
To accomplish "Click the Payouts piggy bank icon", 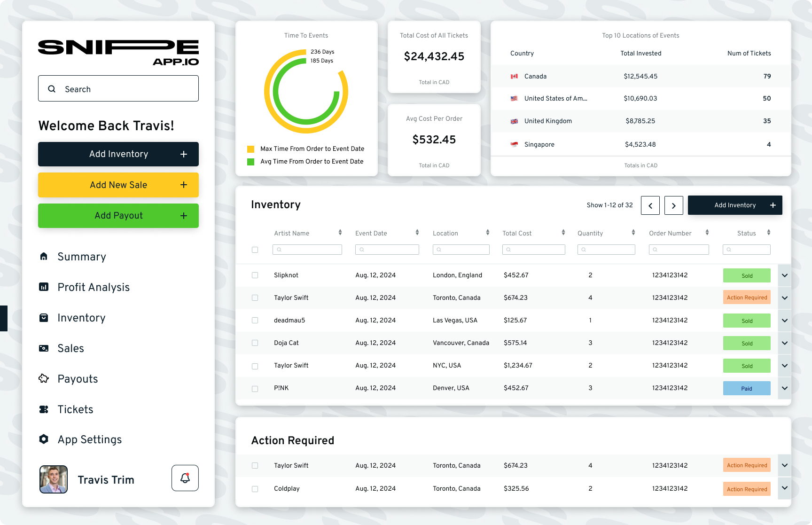I will tap(44, 378).
